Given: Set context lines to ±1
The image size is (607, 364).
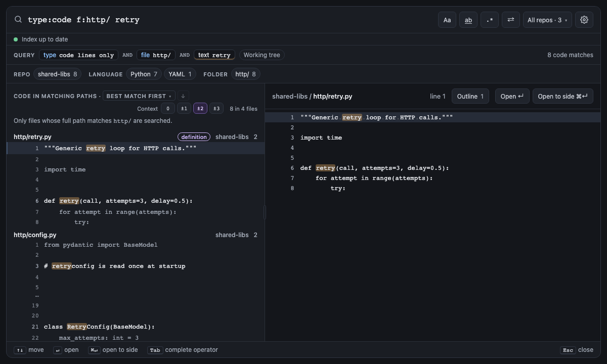Looking at the screenshot, I should [x=184, y=109].
